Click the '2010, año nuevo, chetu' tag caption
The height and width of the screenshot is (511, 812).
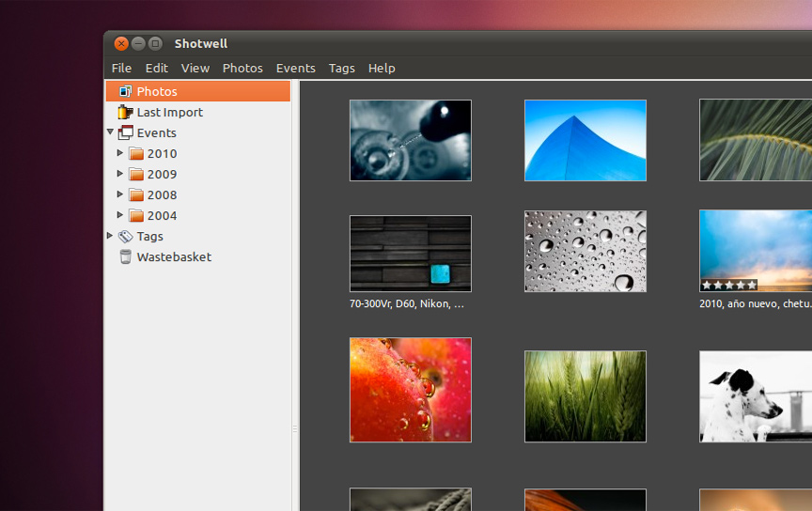[x=756, y=304]
